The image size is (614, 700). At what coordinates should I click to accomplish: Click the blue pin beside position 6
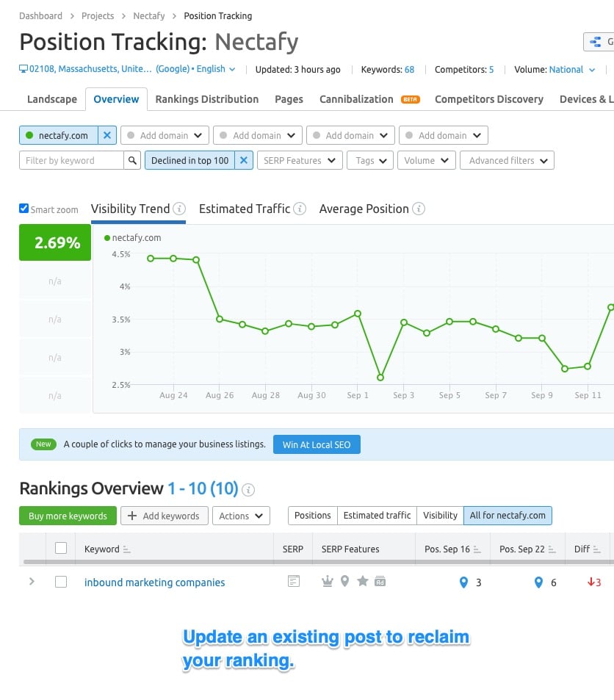click(539, 582)
